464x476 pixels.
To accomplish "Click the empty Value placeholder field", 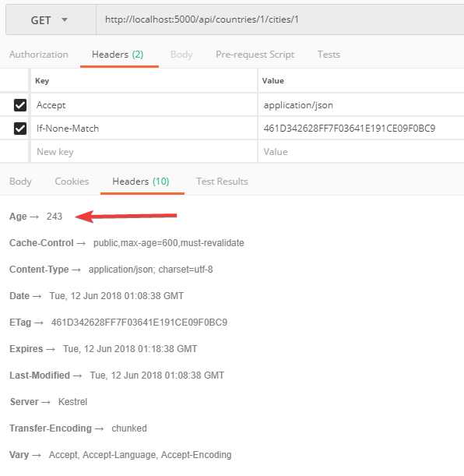I will tap(361, 151).
